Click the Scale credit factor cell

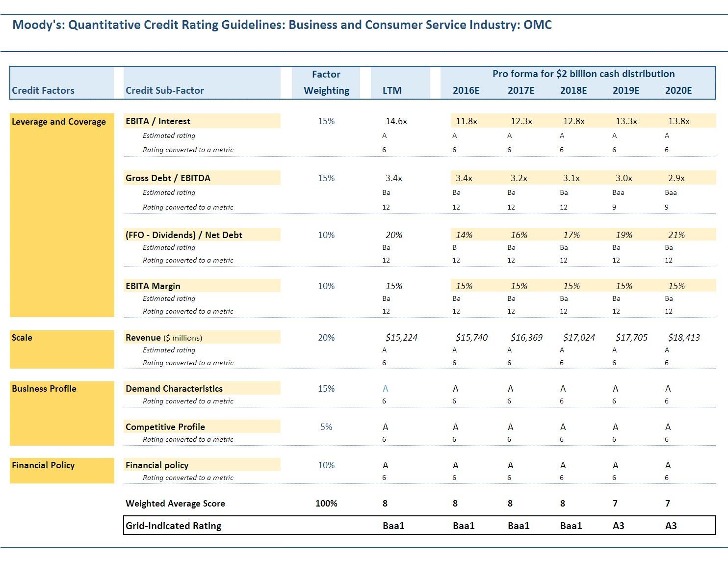pos(62,349)
